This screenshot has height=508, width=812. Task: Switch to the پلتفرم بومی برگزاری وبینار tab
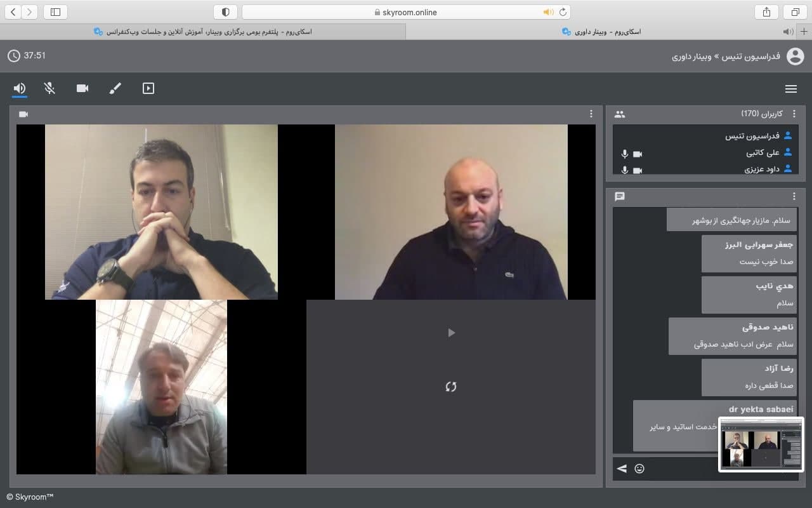[203, 32]
